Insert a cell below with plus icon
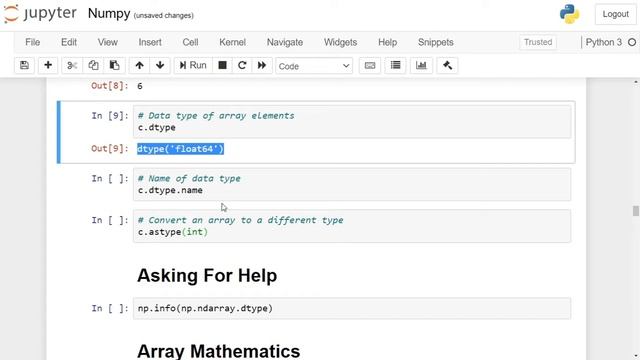This screenshot has width=640, height=360. tap(48, 65)
